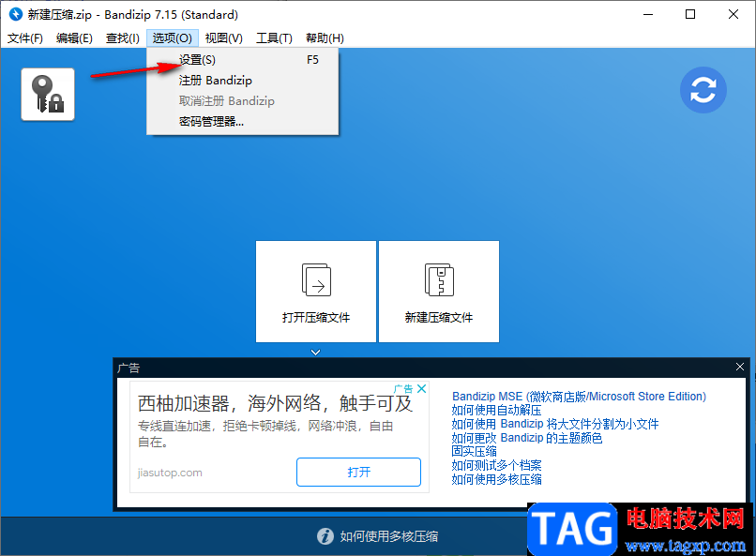Viewport: 756px width, 556px height.
Task: Open the 如何测试多个档案 link
Action: click(x=496, y=465)
